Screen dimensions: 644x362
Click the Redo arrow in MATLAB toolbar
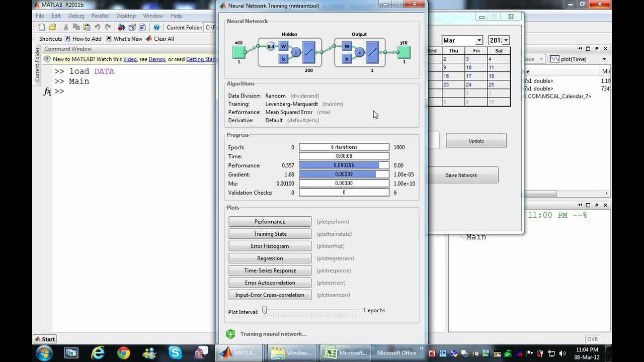coord(108,28)
